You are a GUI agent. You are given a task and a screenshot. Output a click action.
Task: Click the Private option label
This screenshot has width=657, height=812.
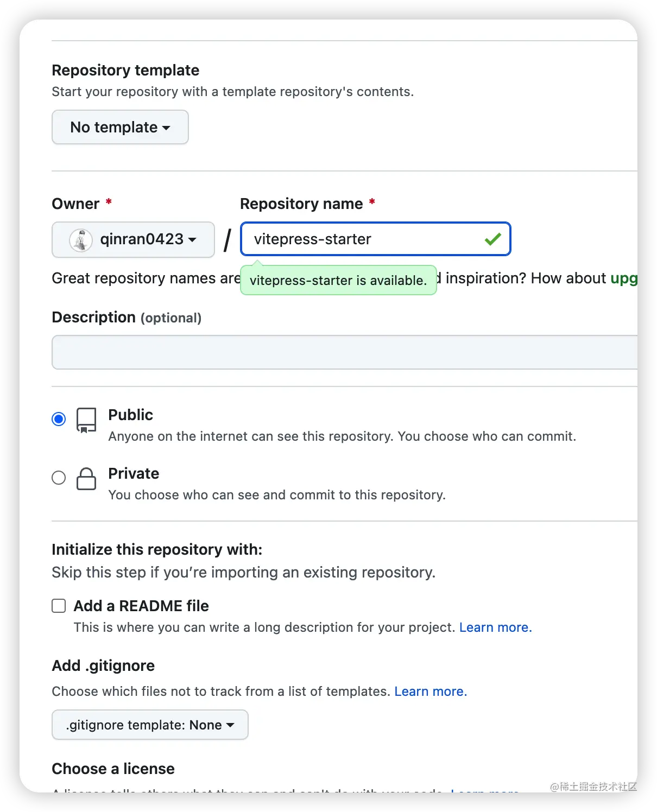(x=134, y=474)
